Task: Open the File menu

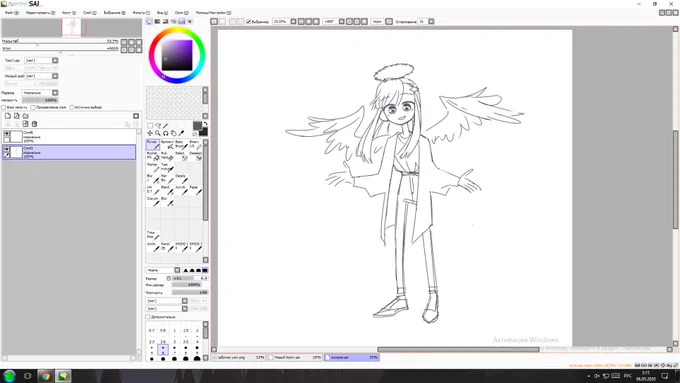Action: [11, 13]
